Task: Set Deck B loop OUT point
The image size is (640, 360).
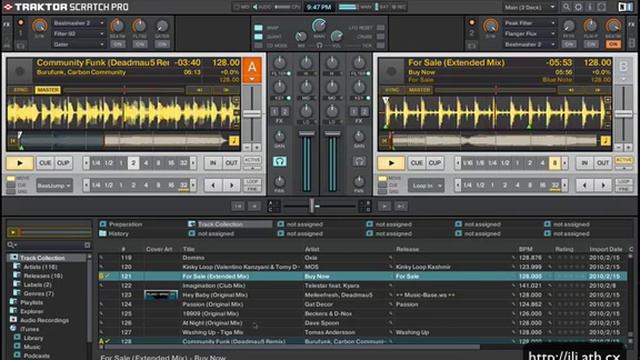Action: 603,163
